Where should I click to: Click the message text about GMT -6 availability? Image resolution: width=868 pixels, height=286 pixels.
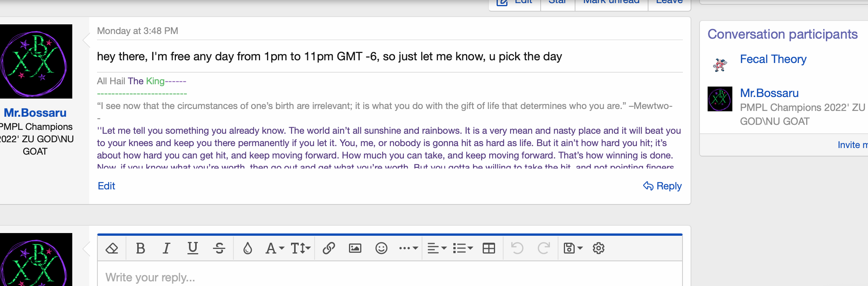click(329, 56)
